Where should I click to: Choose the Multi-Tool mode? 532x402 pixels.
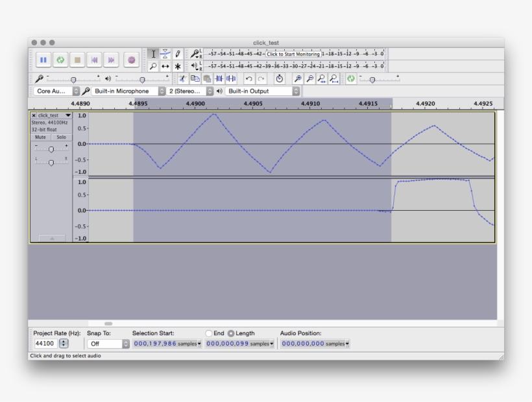pyautogui.click(x=178, y=66)
